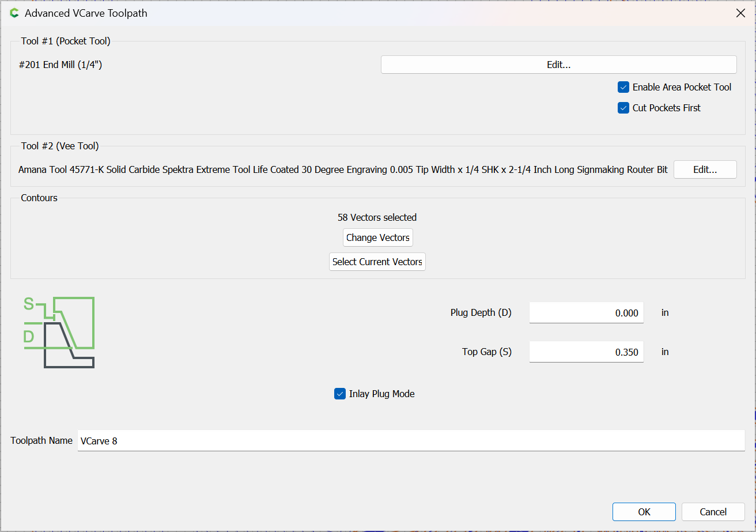Click the plug depth and top gap diagram
Viewport: 756px width, 532px height.
(x=58, y=333)
